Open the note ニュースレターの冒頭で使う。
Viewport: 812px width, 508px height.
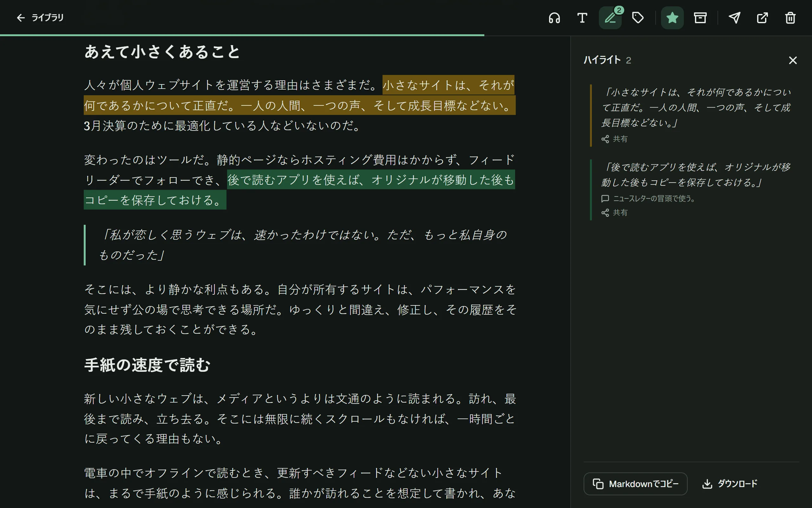point(648,198)
